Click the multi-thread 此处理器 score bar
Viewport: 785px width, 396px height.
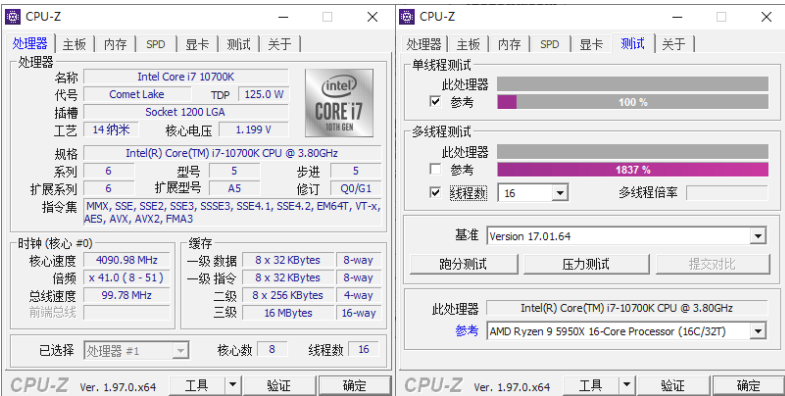(633, 151)
